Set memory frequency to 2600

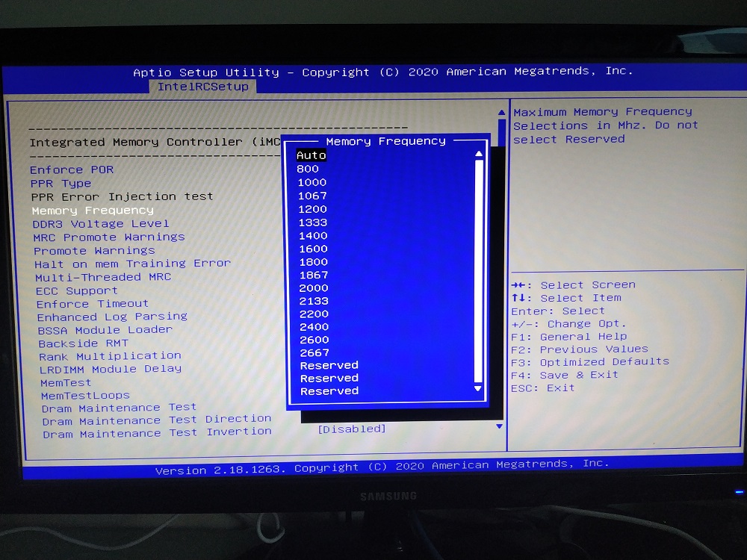coord(314,340)
